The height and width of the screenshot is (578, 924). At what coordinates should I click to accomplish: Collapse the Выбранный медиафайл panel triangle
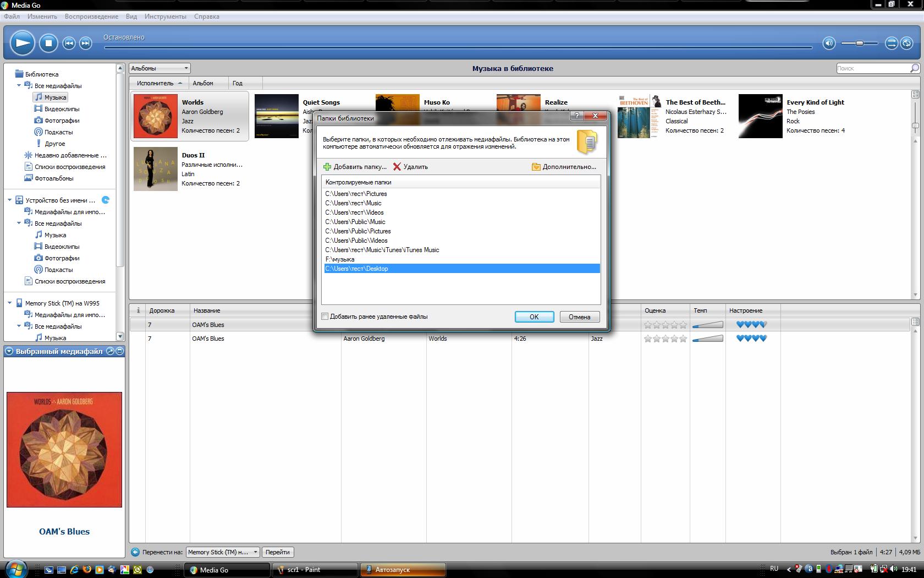9,351
